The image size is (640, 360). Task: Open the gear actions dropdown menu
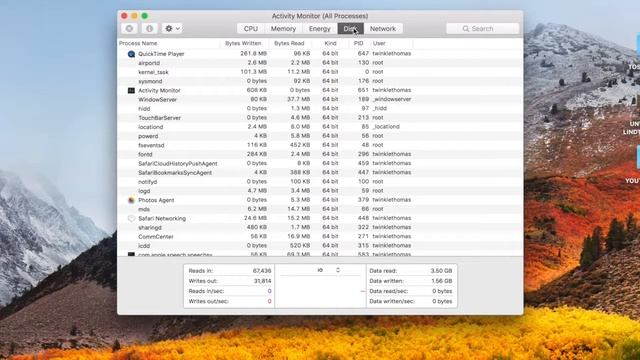[172, 29]
